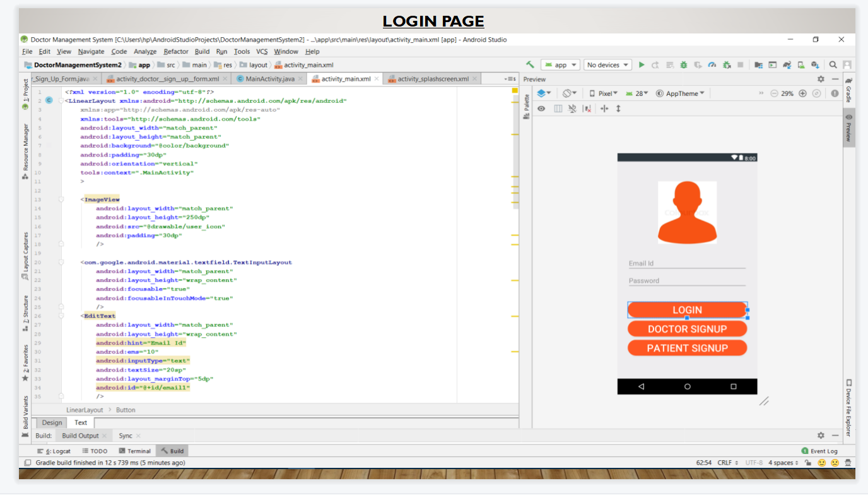Open the app run configuration dropdown
The image size is (868, 495).
pos(559,65)
